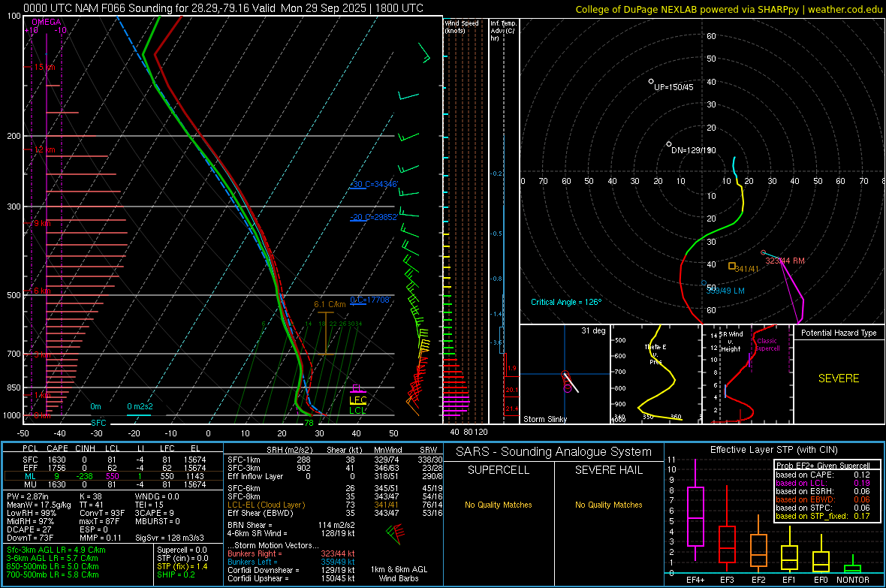Select the 359/49 LM storm motion marker
This screenshot has height=588, width=886.
[704, 282]
